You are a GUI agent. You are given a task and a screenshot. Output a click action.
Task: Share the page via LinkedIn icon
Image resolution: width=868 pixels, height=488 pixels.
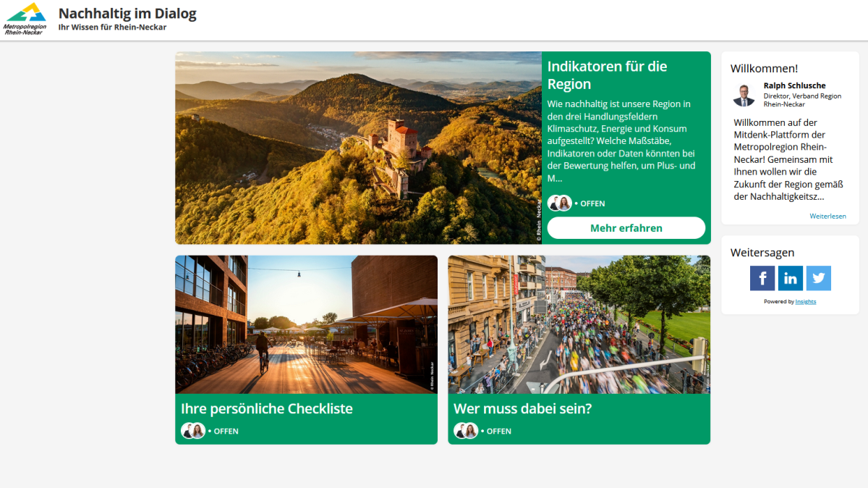pyautogui.click(x=790, y=278)
